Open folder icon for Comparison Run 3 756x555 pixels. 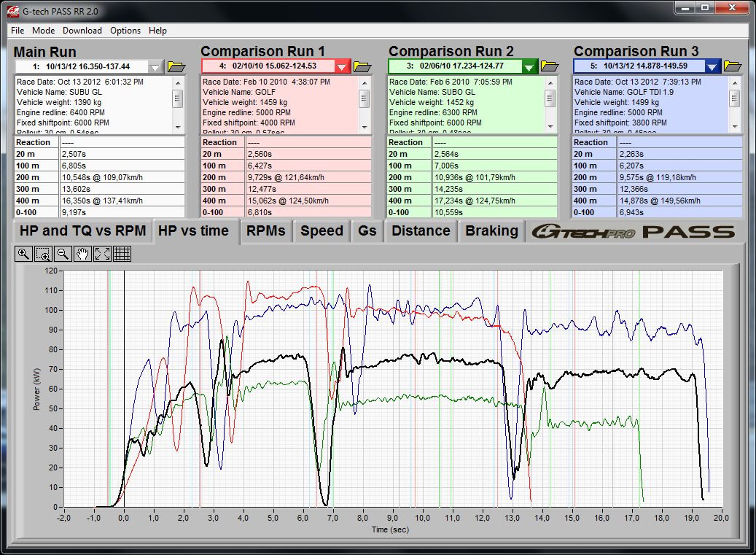[x=733, y=66]
